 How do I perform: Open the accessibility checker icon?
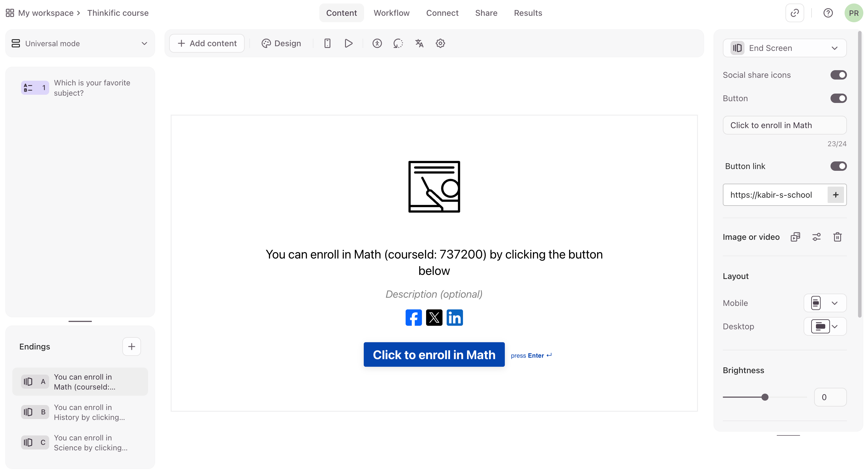(377, 44)
